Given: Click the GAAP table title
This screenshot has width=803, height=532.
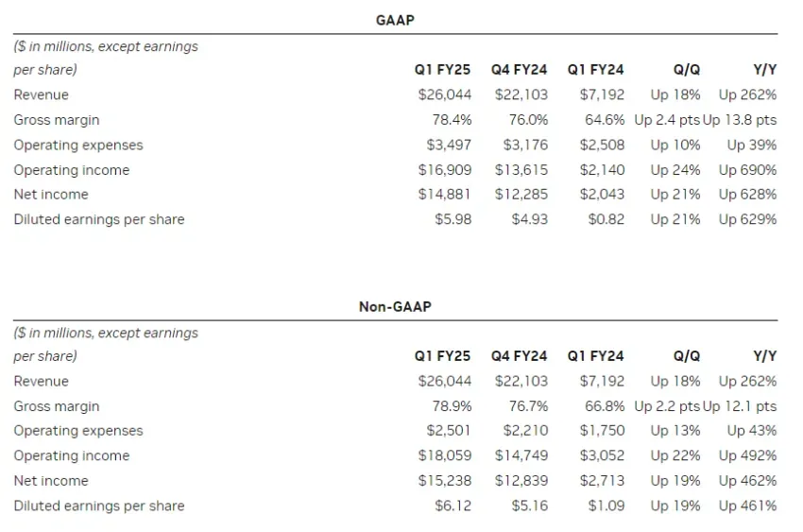Looking at the screenshot, I should (x=395, y=20).
